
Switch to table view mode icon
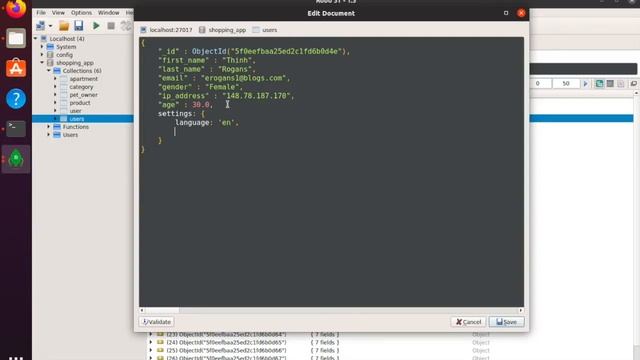[610, 83]
